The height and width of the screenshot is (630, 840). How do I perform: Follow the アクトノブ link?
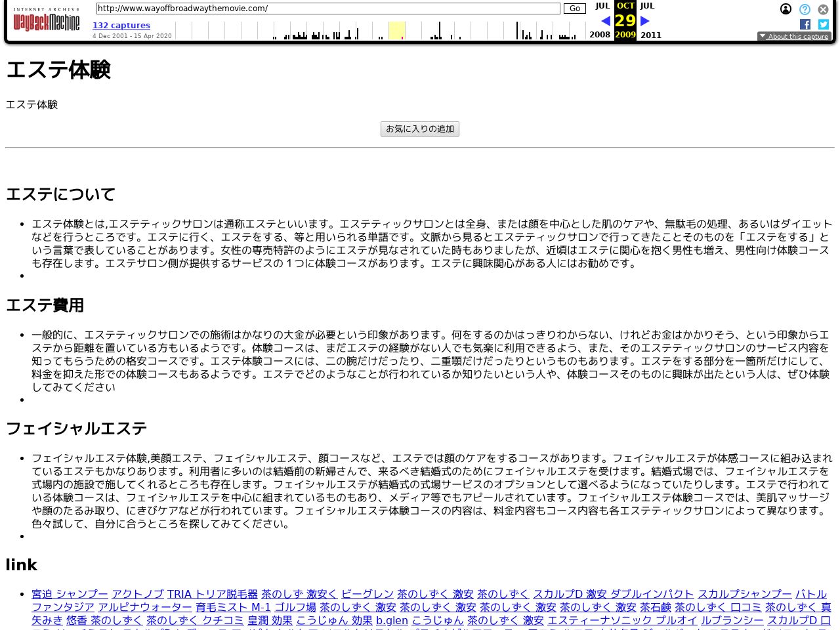[137, 594]
